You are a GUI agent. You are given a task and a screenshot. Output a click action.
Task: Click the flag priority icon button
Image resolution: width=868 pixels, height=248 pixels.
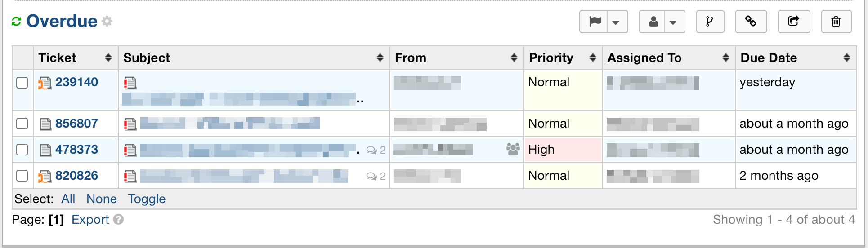(595, 22)
